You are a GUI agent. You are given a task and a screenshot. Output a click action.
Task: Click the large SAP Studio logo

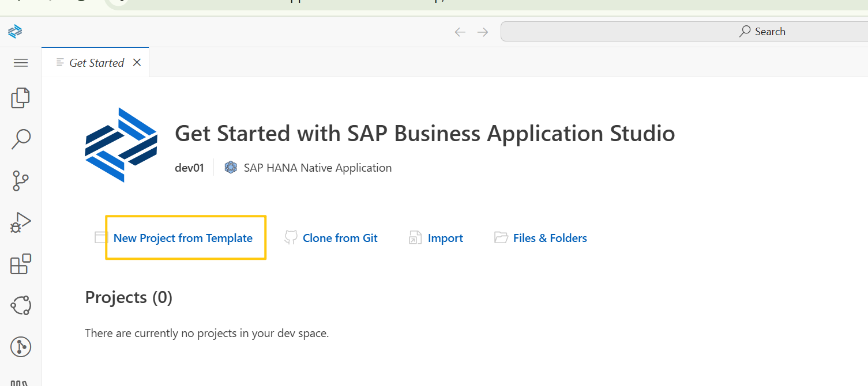point(121,145)
